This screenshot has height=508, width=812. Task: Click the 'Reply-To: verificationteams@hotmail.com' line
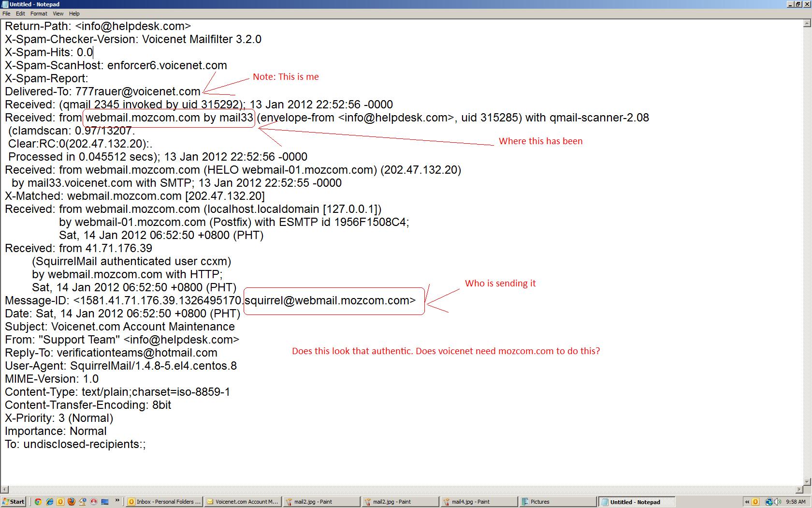[x=111, y=353]
